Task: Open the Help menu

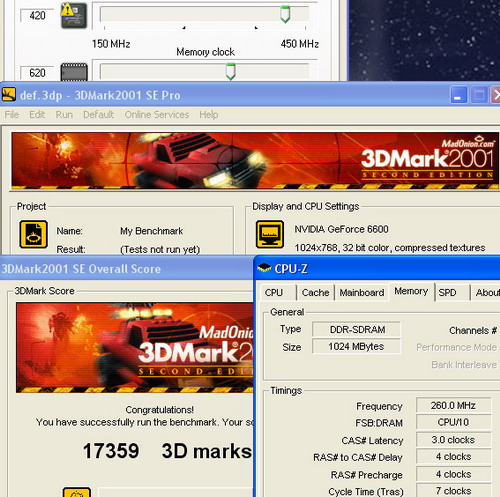Action: click(x=209, y=115)
